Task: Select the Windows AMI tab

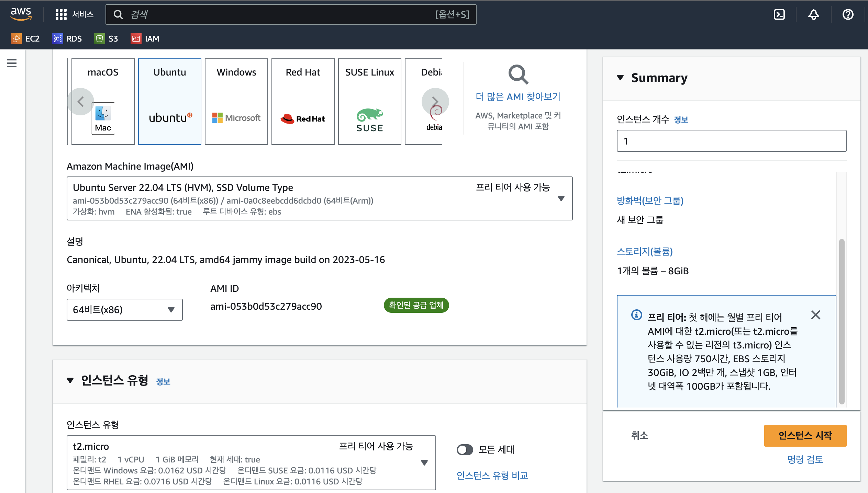Action: coord(236,101)
